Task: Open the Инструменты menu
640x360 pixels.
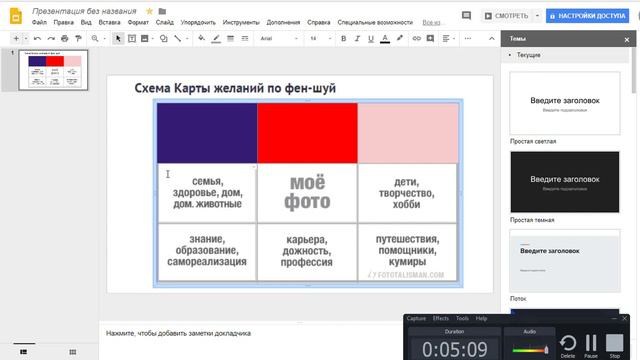Action: [x=241, y=22]
